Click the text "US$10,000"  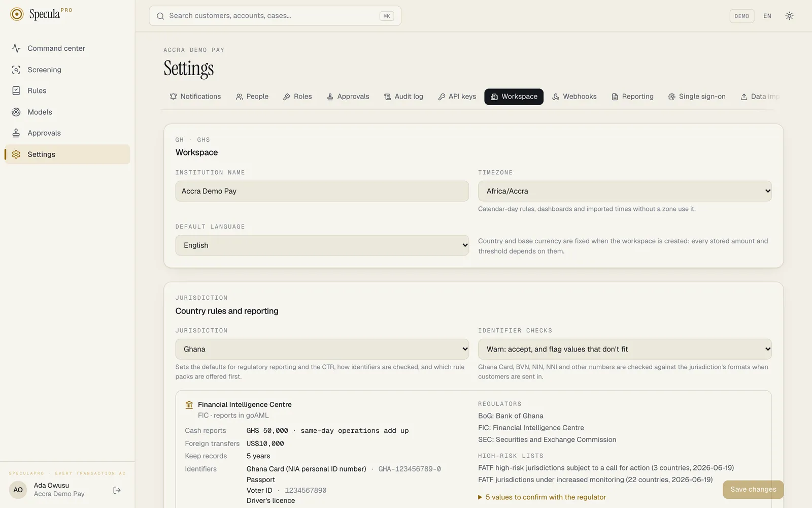265,443
